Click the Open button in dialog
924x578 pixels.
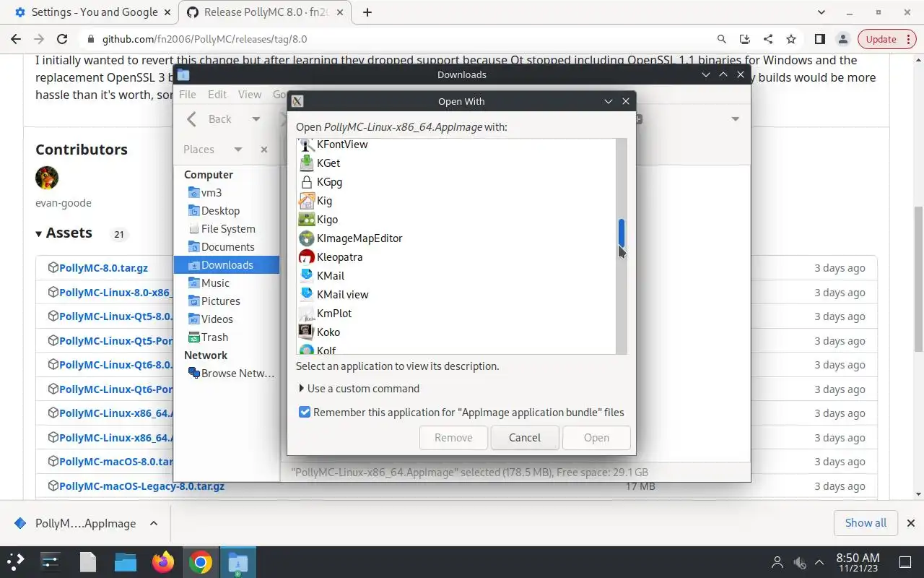coord(596,438)
